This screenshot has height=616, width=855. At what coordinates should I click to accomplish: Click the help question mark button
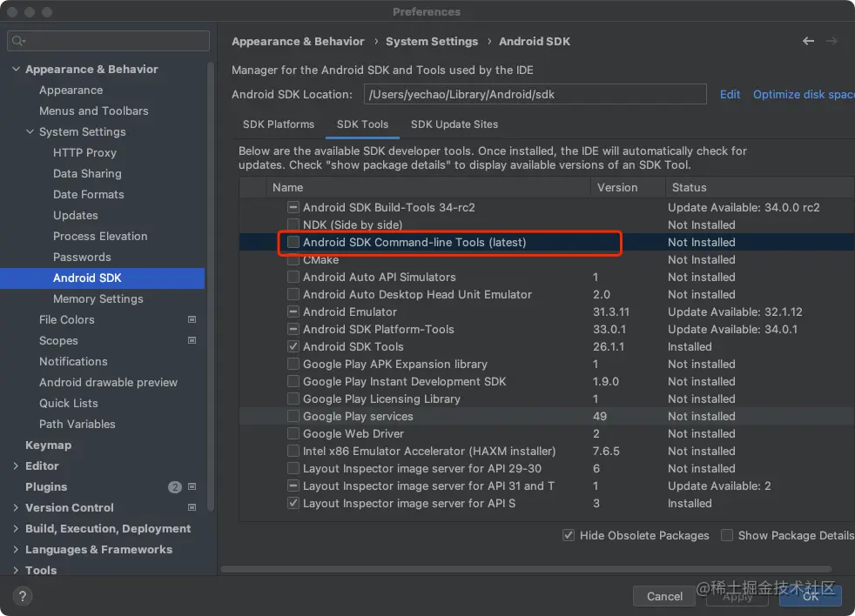[x=23, y=596]
